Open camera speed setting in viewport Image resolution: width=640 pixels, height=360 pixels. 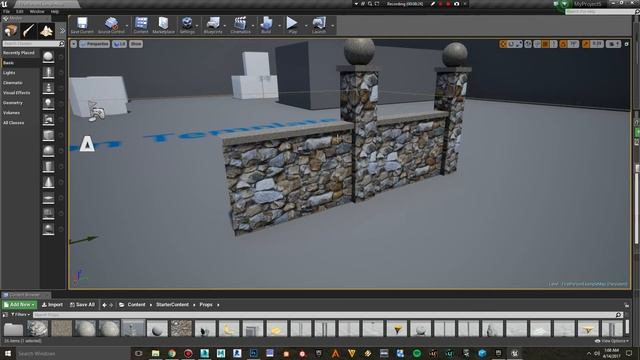click(613, 44)
